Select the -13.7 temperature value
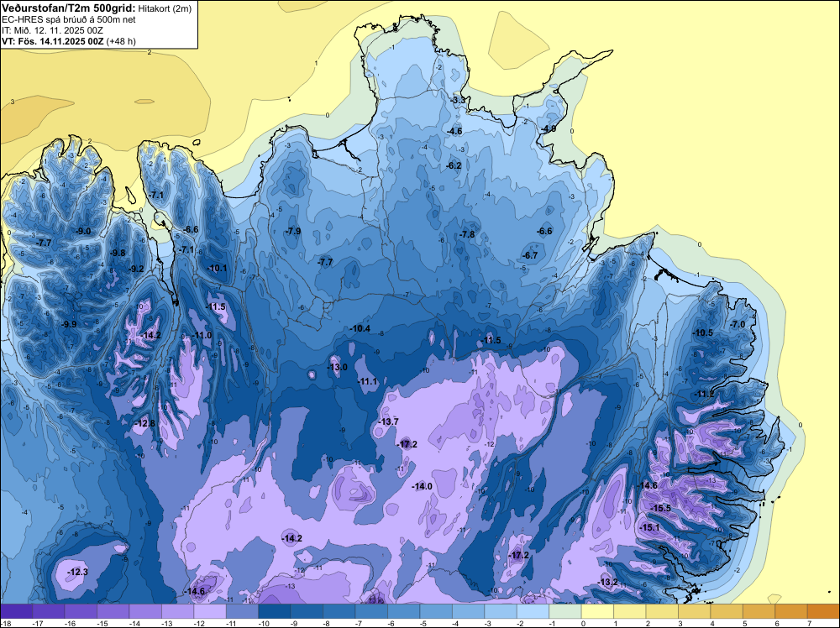840x628 pixels. [388, 421]
